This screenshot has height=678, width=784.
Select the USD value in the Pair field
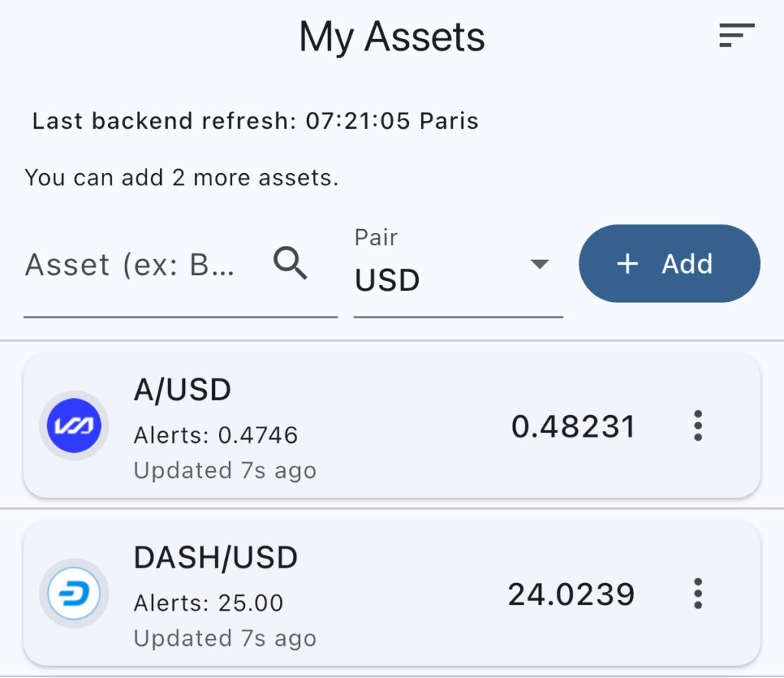[x=387, y=280]
